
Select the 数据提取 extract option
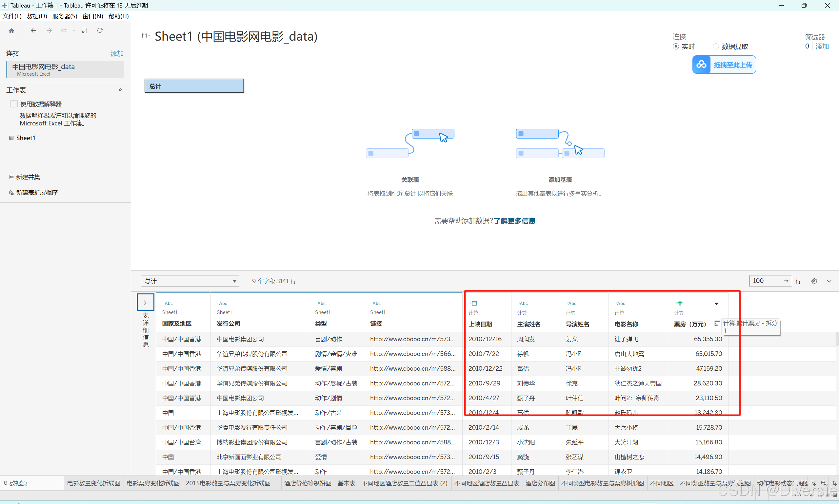716,47
